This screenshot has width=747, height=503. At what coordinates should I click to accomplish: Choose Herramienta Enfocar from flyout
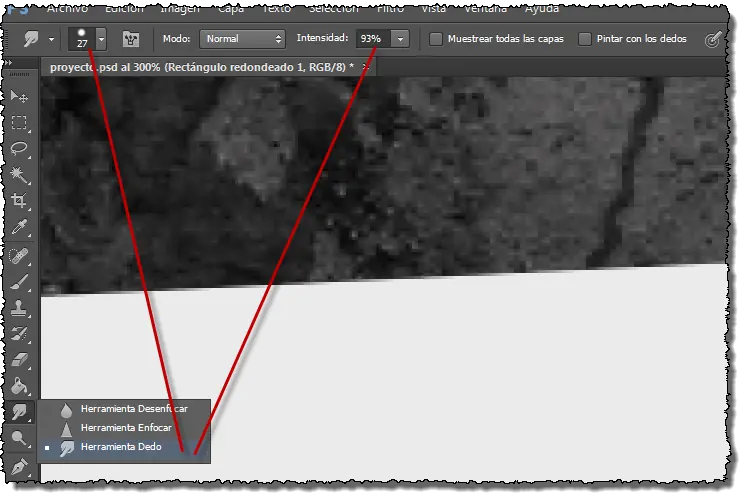pyautogui.click(x=124, y=428)
